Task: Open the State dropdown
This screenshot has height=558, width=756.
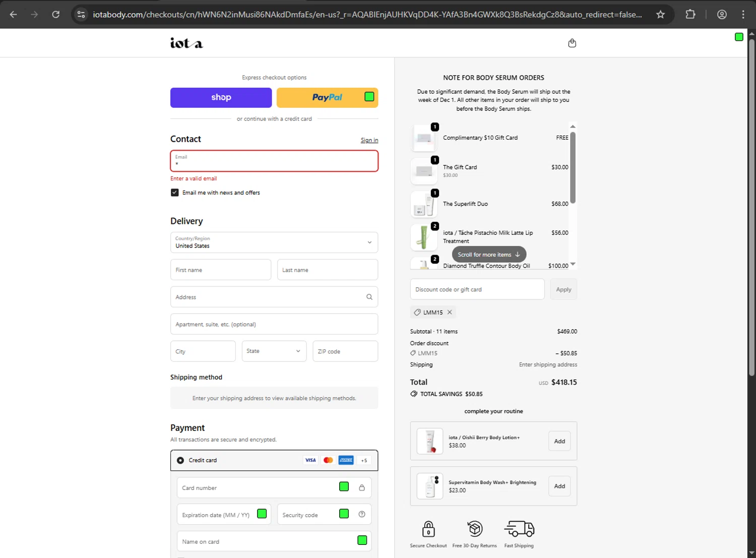Action: coord(274,351)
